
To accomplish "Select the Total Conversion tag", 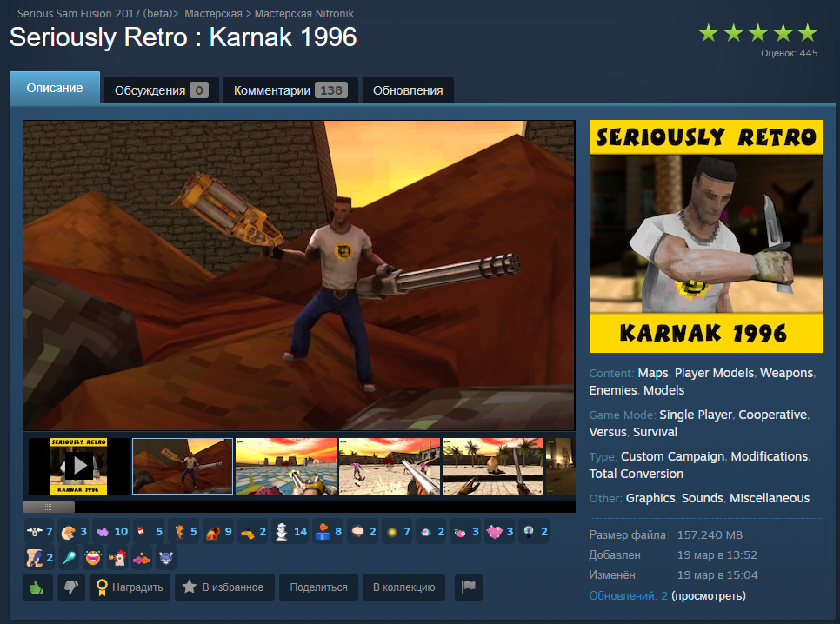I will (637, 474).
